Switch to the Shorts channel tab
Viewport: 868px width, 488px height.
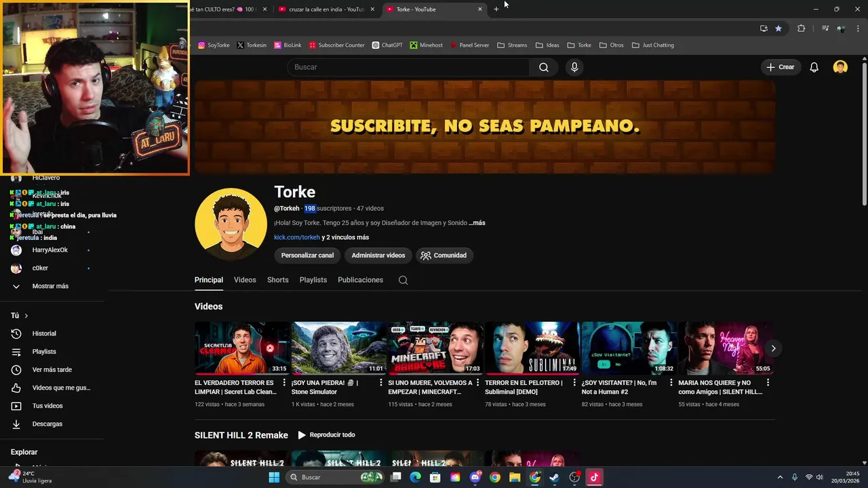(277, 280)
